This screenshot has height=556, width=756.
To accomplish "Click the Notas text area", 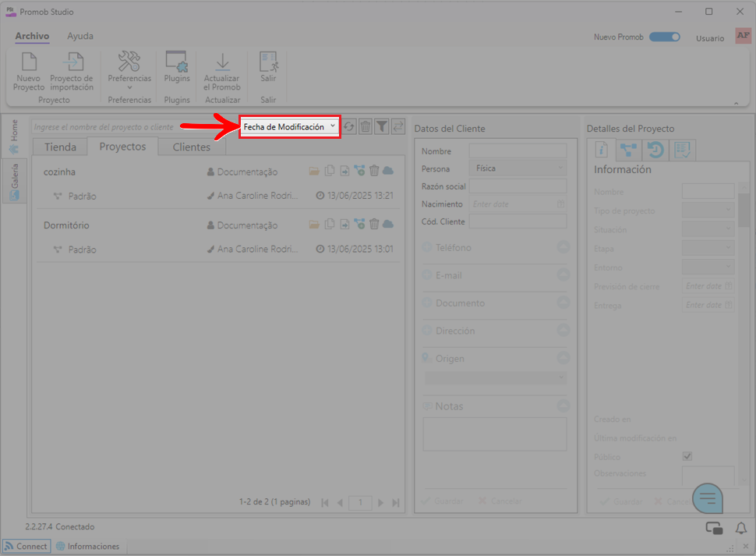I will 495,434.
